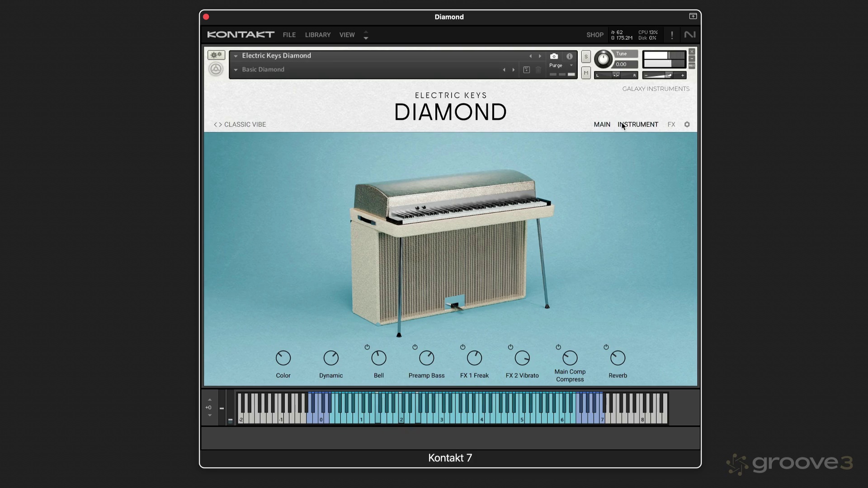Screen dimensions: 868x488
Task: Click the FX 1 Freak knob
Action: click(474, 358)
